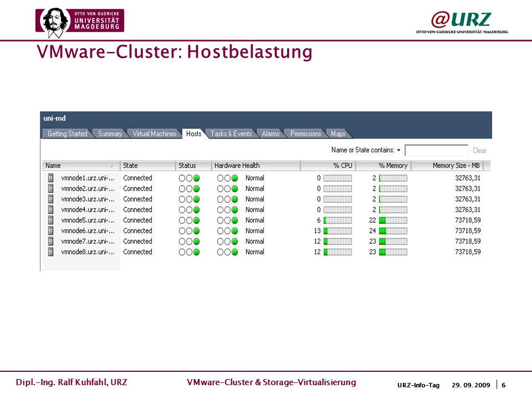Click memory size 32763,31 for vmnode1
The height and width of the screenshot is (399, 532).
tap(468, 178)
